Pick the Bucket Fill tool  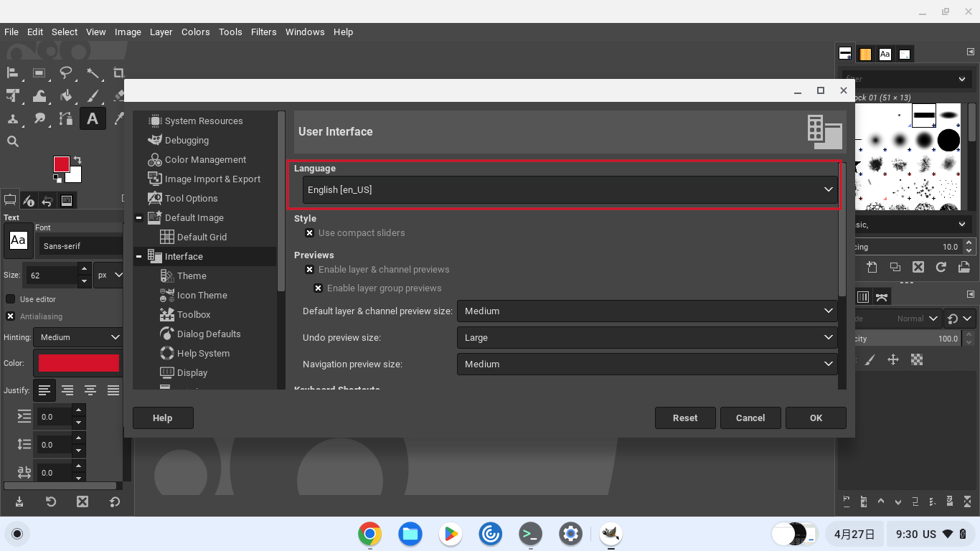66,95
